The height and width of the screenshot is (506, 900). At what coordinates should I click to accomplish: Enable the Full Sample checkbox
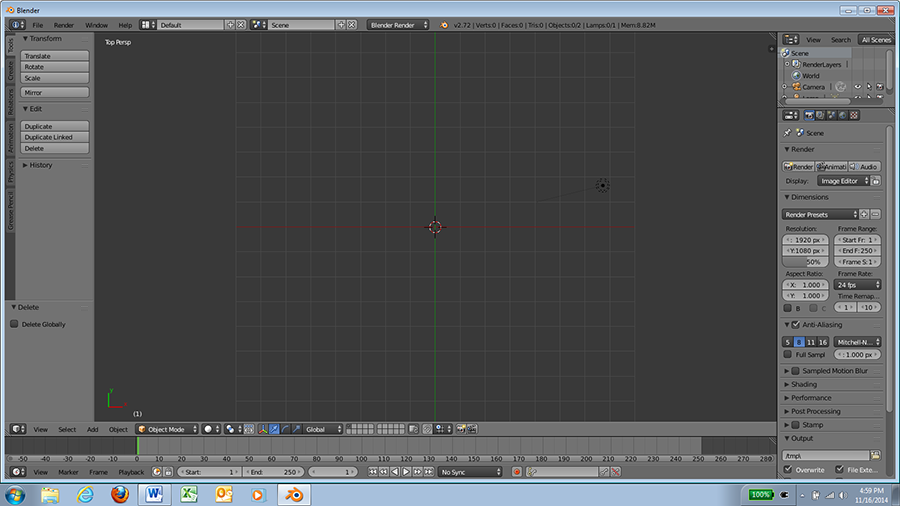(788, 355)
